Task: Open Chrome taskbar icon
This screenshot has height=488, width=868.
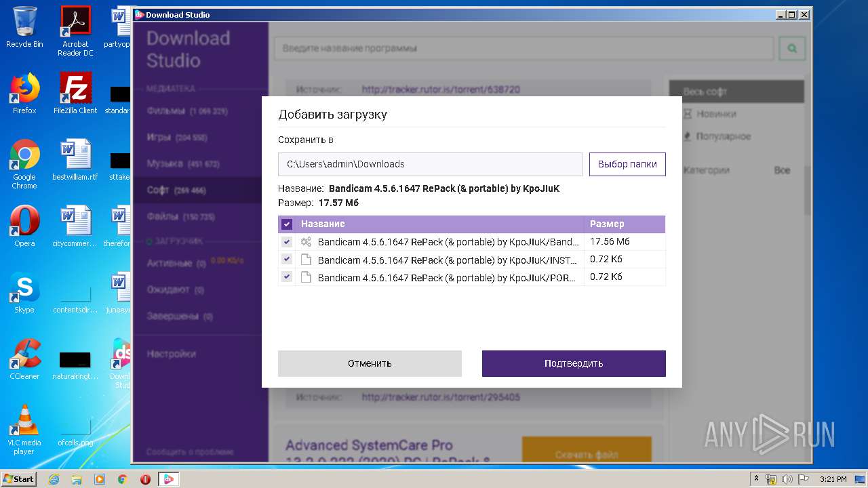Action: pyautogui.click(x=122, y=479)
